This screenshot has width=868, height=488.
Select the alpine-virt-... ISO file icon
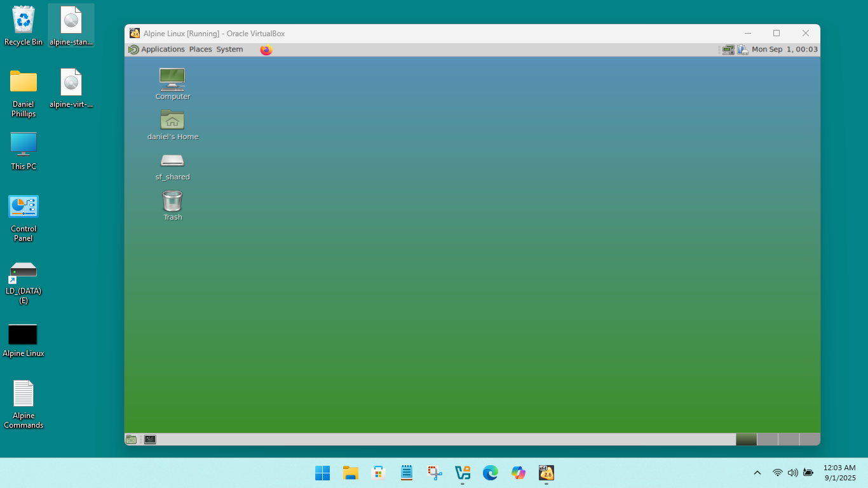click(71, 88)
